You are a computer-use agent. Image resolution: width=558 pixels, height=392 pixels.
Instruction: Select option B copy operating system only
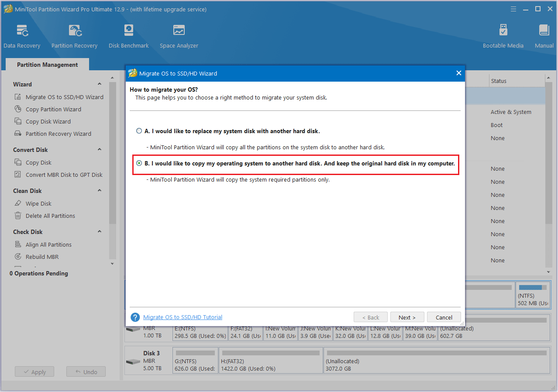point(139,164)
